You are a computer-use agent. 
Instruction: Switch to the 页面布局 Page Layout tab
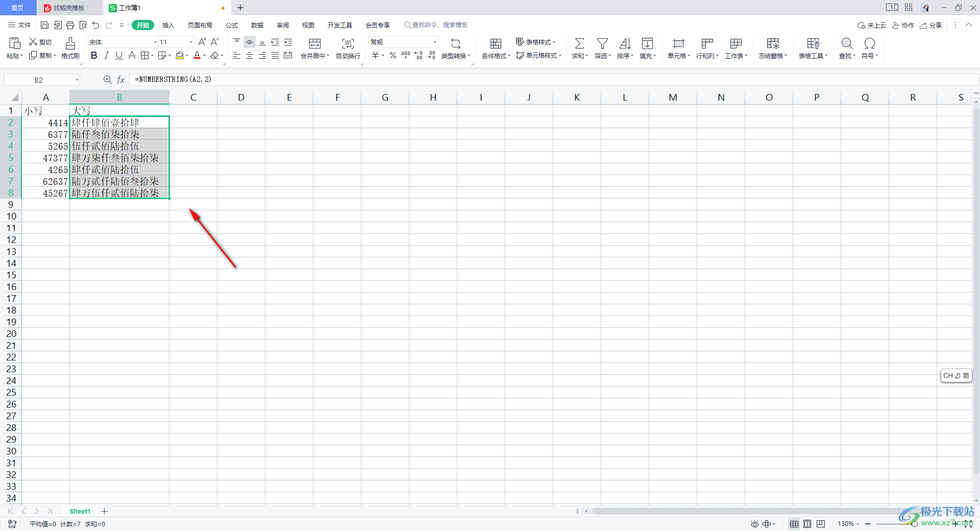coord(200,25)
